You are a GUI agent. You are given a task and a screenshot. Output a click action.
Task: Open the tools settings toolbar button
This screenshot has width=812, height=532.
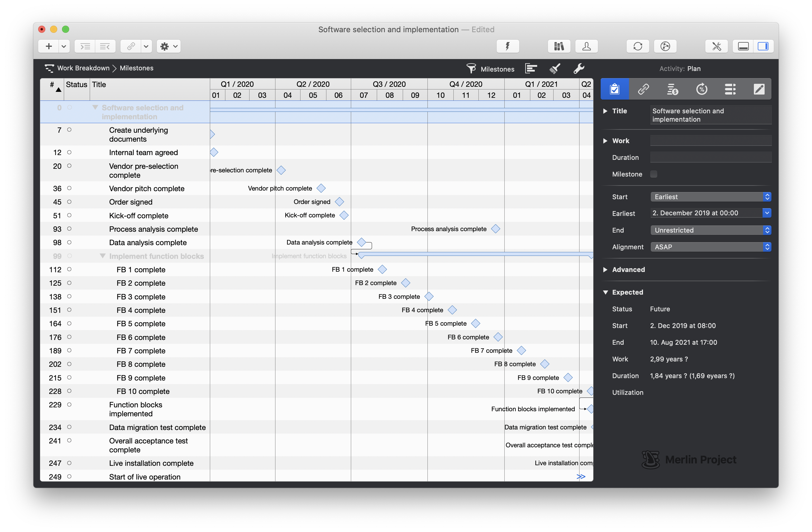tap(717, 46)
